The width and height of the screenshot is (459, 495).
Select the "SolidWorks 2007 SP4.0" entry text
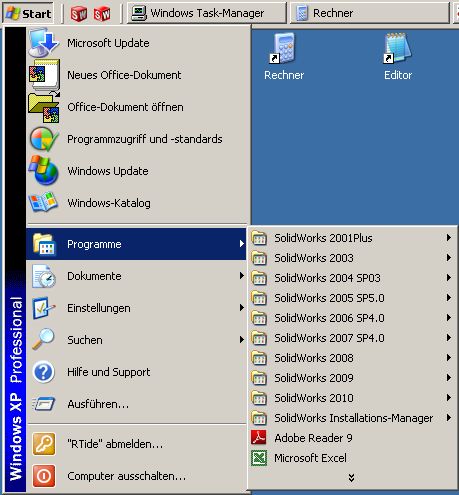(x=329, y=338)
